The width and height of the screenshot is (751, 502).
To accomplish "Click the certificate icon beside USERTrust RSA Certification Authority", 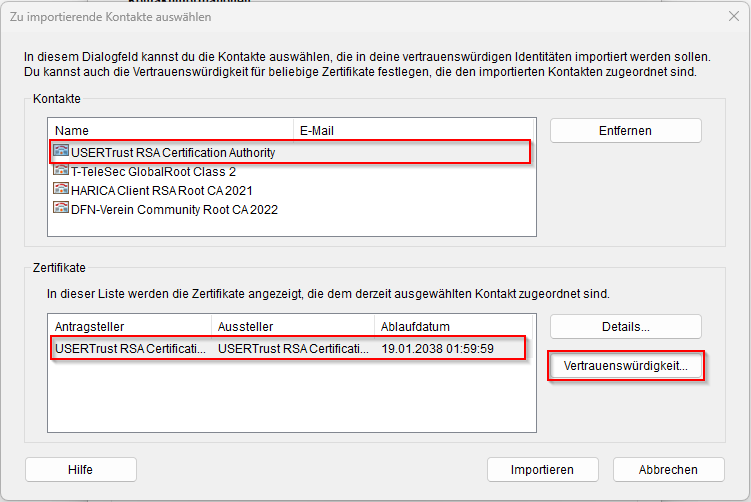I will point(61,151).
